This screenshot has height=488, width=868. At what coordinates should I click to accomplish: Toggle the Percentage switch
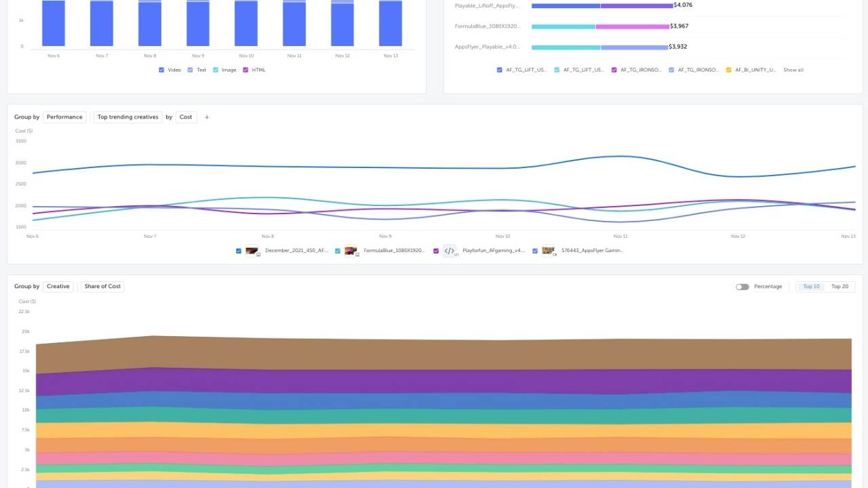[x=742, y=287]
